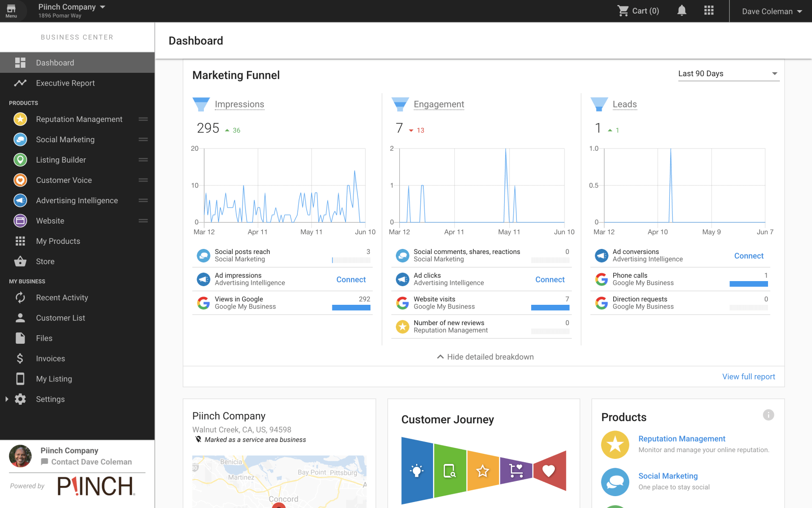Click the Products info icon
This screenshot has height=508, width=812.
coord(768,415)
